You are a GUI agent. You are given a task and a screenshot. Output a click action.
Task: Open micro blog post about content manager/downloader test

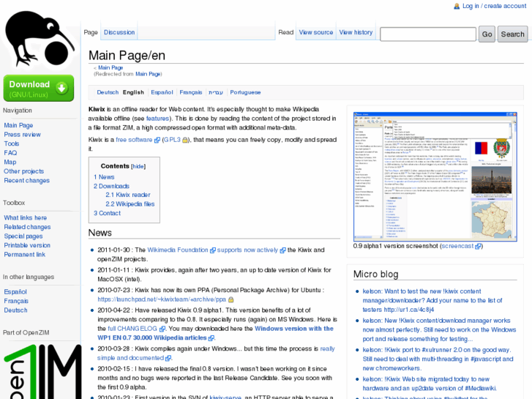click(432, 300)
